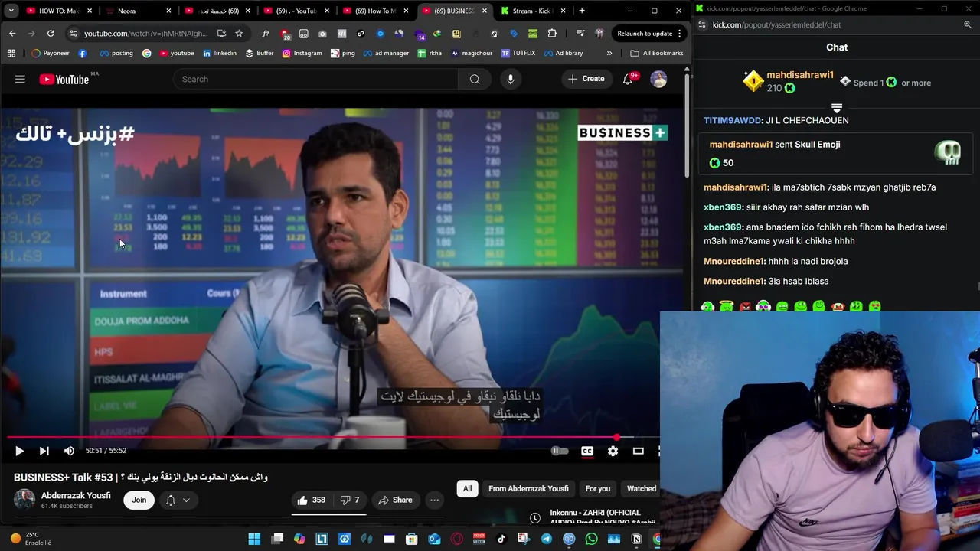Open the Instagram bookmark
The image size is (980, 551).
pyautogui.click(x=302, y=53)
